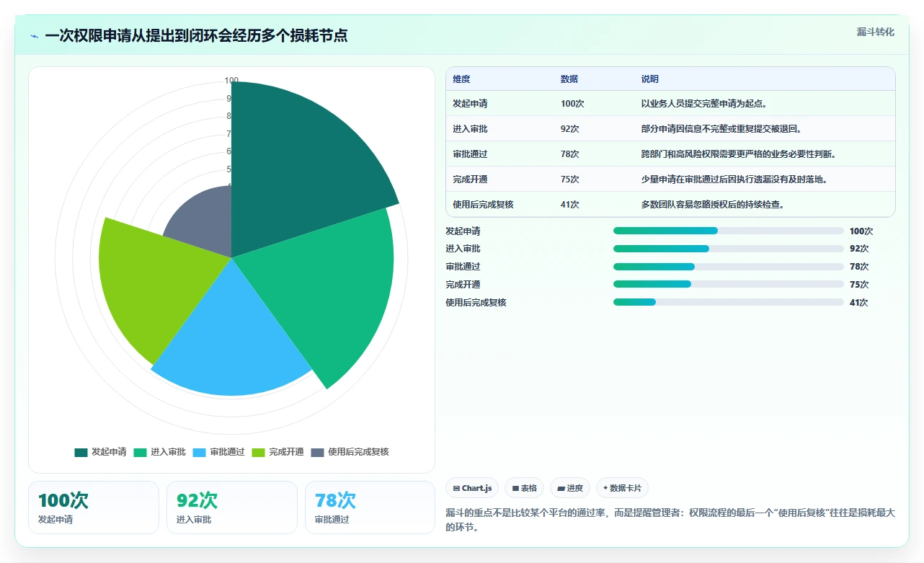Click the 使用后完成复核 progress bar
The image size is (924, 563).
pos(728,303)
